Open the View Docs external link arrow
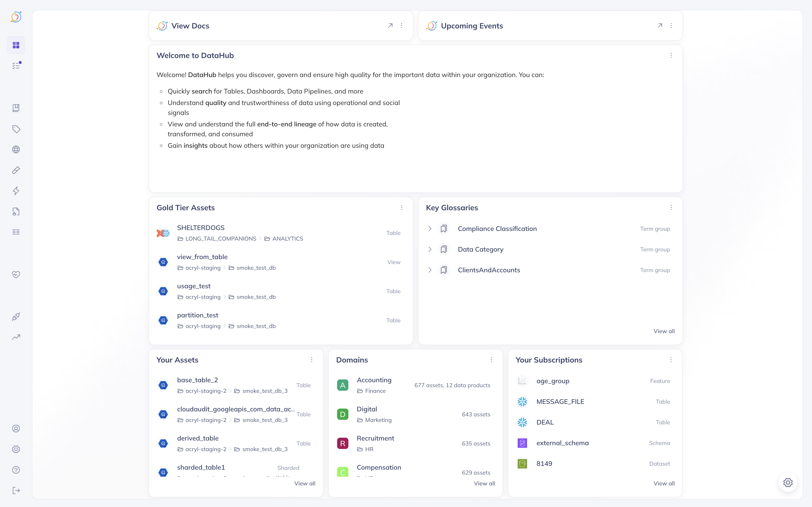 pos(390,25)
